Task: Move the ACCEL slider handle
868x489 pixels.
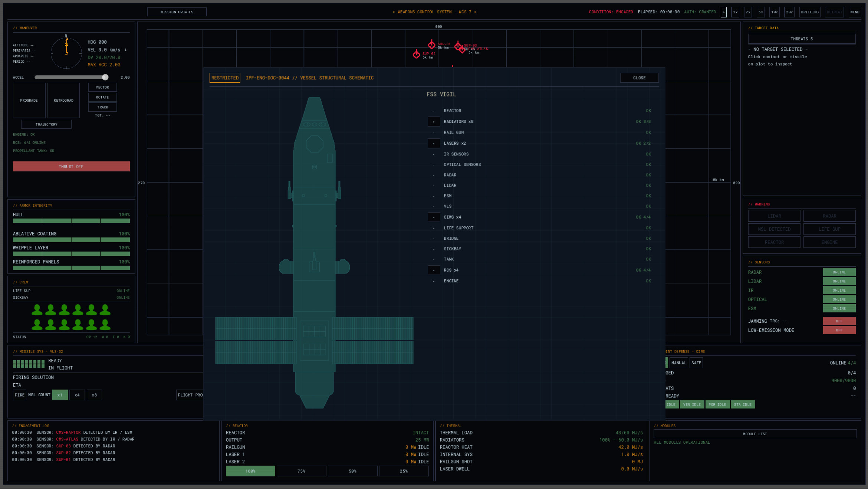Action: click(x=105, y=77)
